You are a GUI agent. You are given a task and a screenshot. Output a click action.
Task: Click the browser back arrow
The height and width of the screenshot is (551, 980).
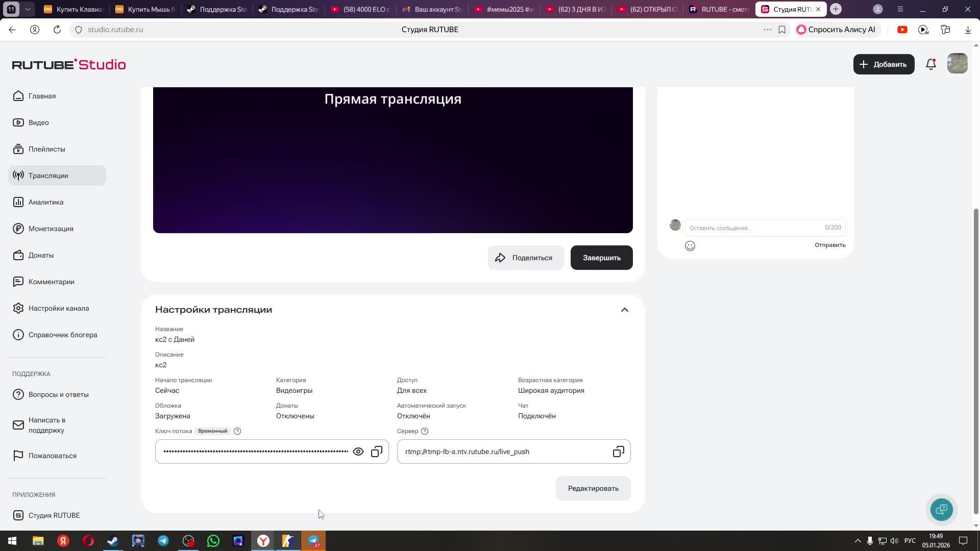pyautogui.click(x=12, y=30)
